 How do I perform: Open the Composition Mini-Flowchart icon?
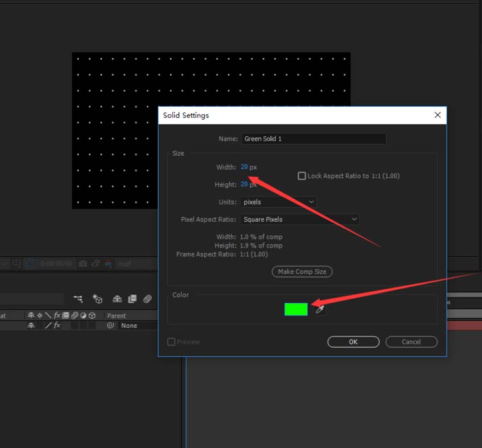tap(78, 299)
